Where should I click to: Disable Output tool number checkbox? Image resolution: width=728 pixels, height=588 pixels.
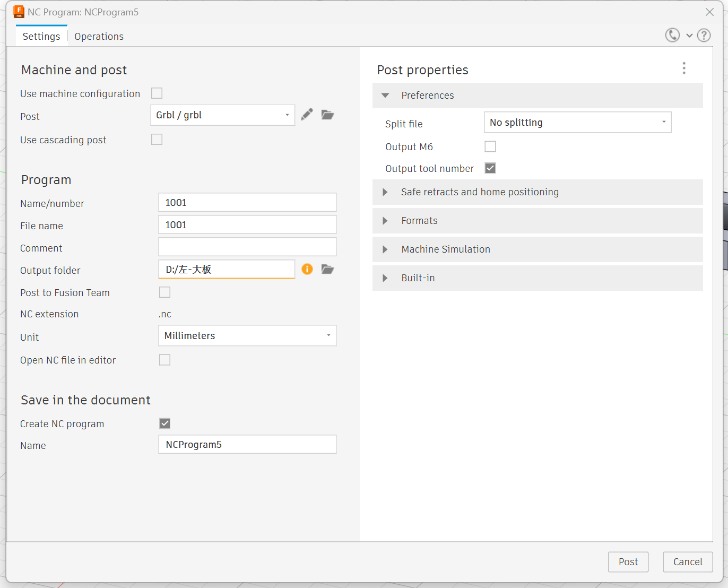[x=490, y=168]
